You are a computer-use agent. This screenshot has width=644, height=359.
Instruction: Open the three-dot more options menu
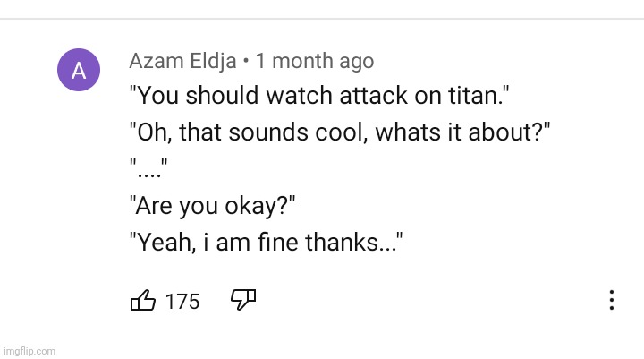click(612, 300)
